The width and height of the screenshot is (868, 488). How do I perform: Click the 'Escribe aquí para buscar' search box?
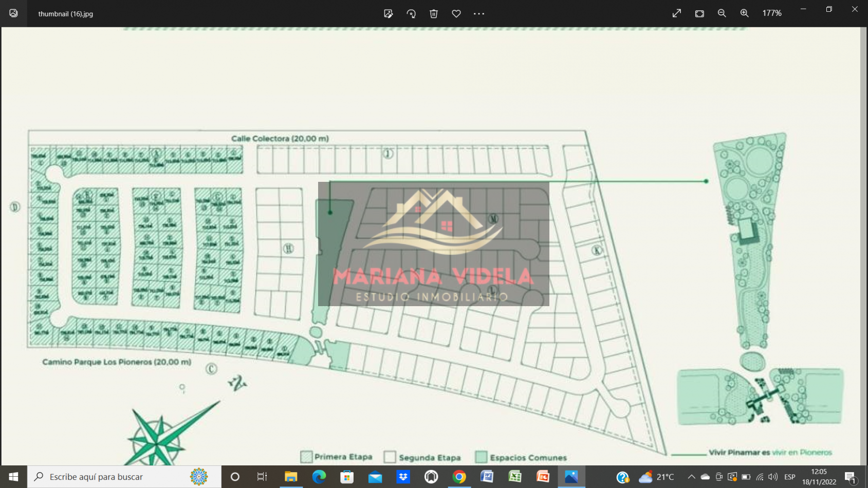124,477
